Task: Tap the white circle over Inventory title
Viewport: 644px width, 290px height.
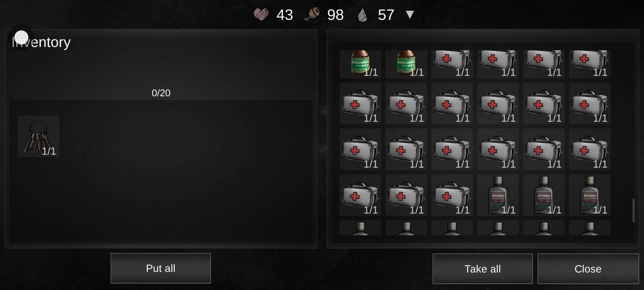Action: coord(21,37)
